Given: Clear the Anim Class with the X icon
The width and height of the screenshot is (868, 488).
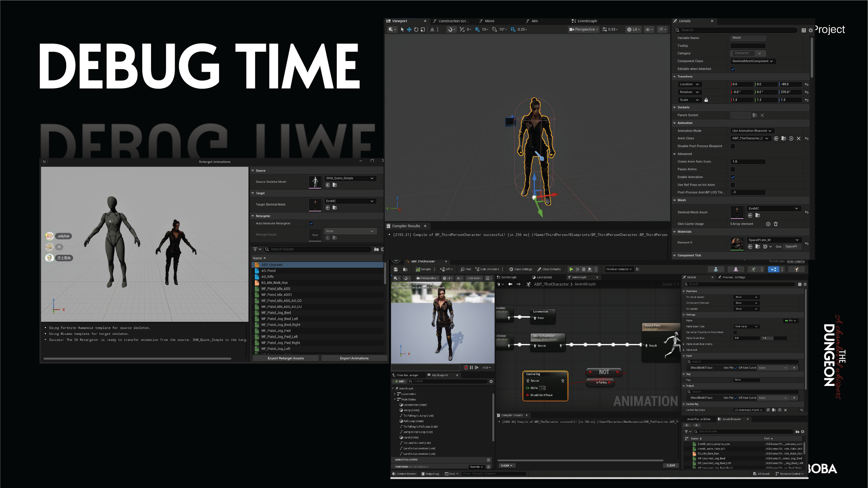Looking at the screenshot, I should pos(799,138).
